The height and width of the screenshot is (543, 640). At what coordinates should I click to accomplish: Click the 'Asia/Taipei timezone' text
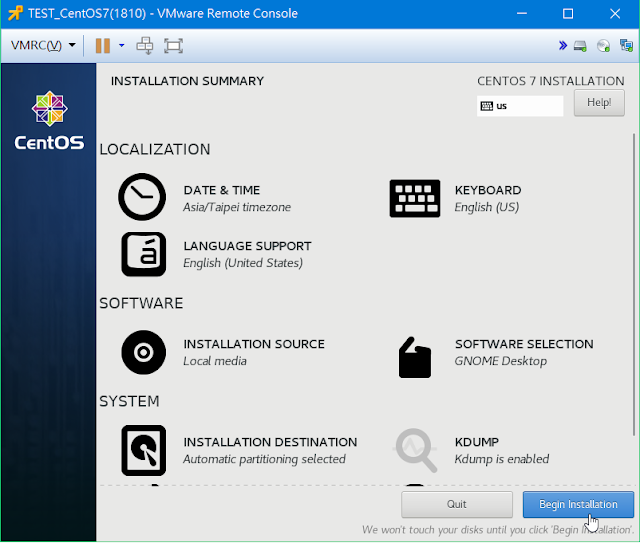tap(237, 207)
